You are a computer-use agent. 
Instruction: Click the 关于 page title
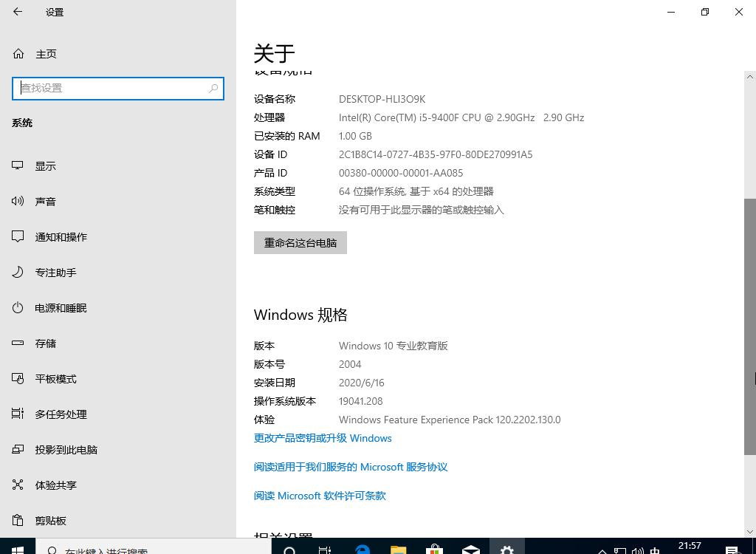275,53
